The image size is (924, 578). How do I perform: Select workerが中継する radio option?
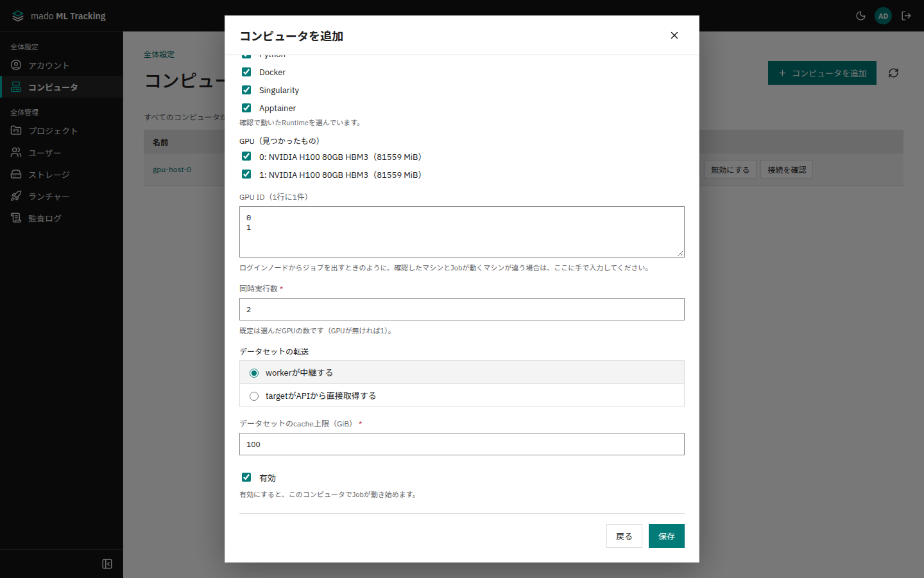(x=254, y=373)
